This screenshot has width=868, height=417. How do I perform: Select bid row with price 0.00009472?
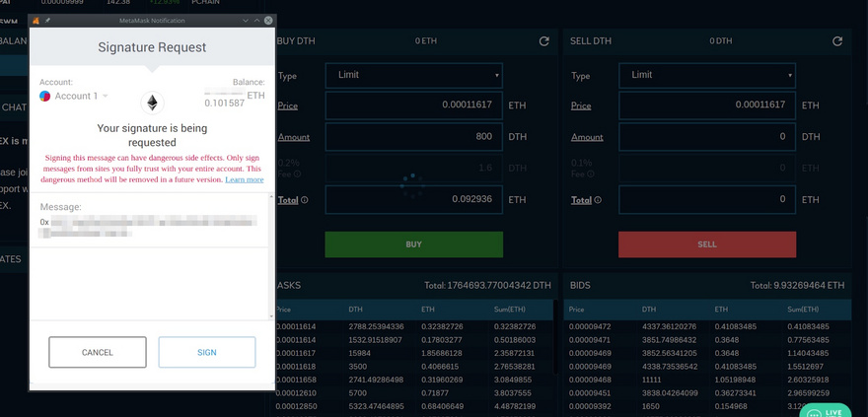click(707, 326)
